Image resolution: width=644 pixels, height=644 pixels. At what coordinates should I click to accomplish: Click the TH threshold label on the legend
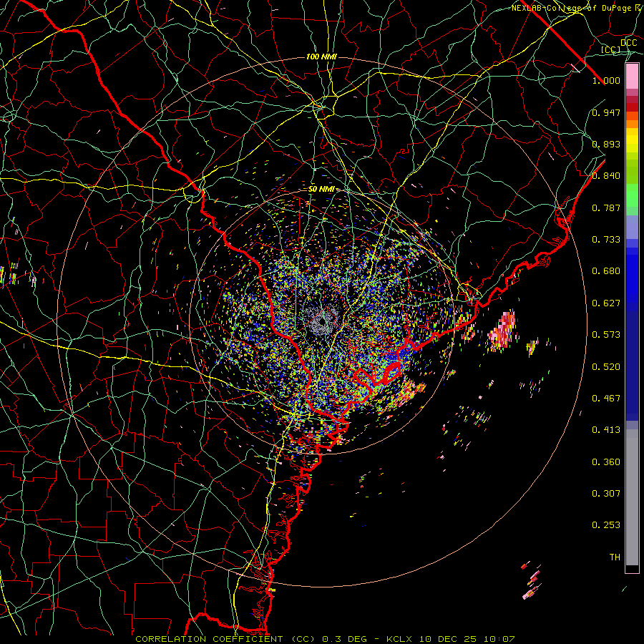[x=615, y=557]
